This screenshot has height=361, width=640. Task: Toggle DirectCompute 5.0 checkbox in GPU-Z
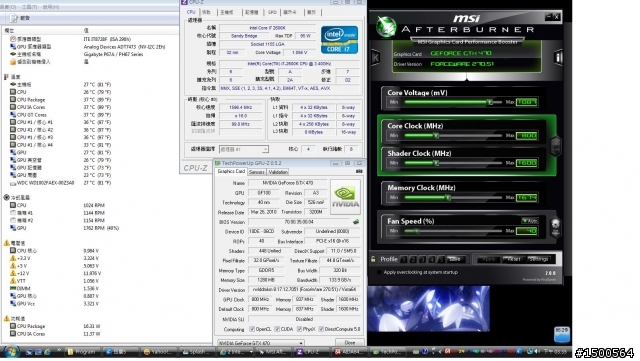321,329
